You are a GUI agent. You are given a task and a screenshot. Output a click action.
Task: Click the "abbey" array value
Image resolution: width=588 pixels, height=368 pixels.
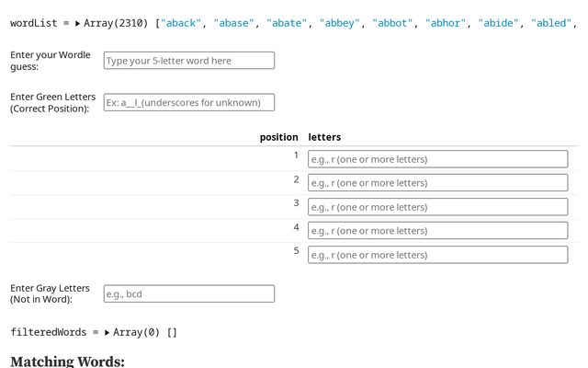pyautogui.click(x=339, y=23)
